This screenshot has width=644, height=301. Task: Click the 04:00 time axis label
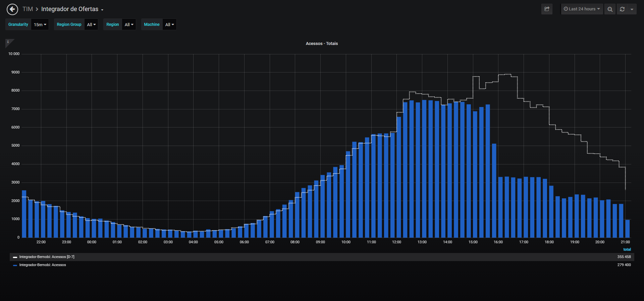(193, 242)
